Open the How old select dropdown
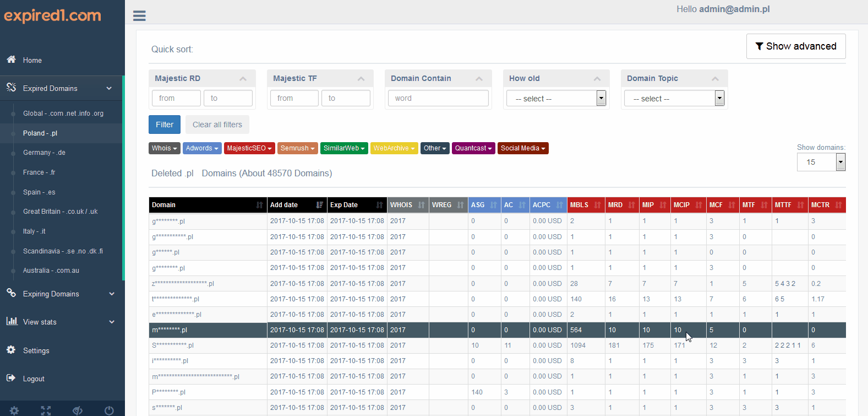This screenshot has width=868, height=416. click(556, 98)
